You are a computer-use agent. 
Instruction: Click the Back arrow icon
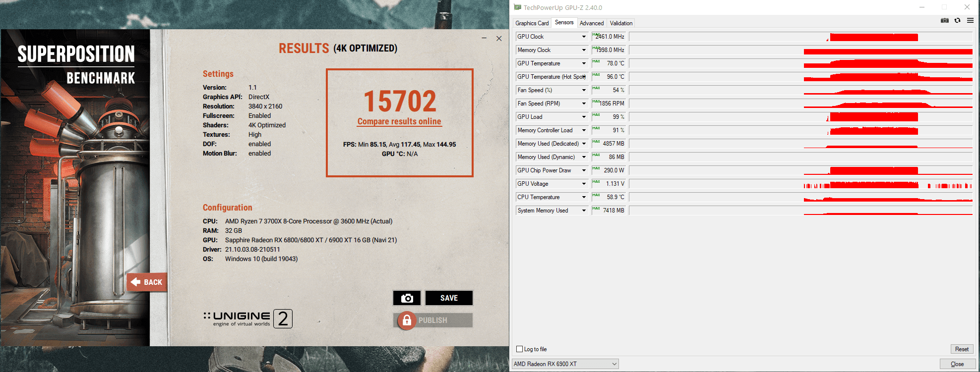click(135, 282)
